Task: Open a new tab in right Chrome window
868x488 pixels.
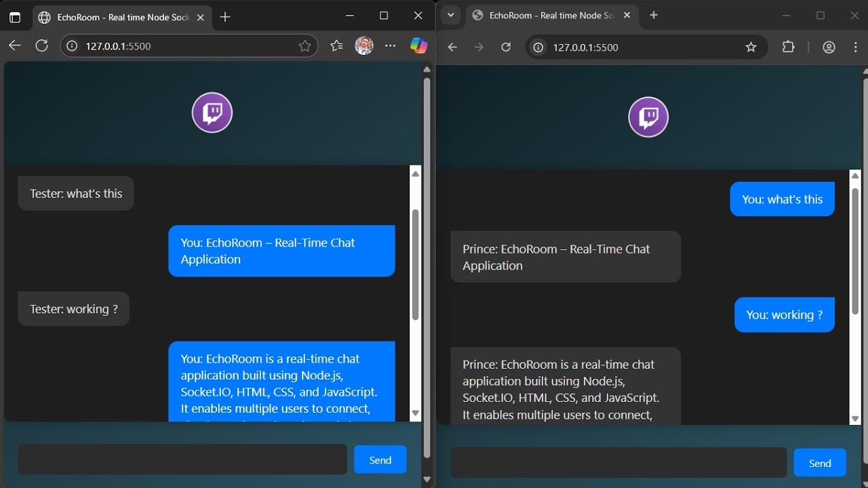Action: pyautogui.click(x=654, y=15)
